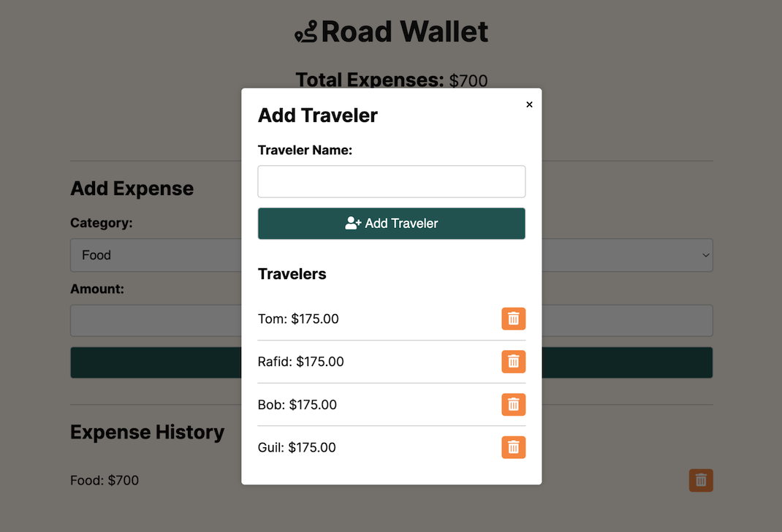Screen dimensions: 782x532
Task: Focus the Traveler Name text field
Action: click(391, 181)
